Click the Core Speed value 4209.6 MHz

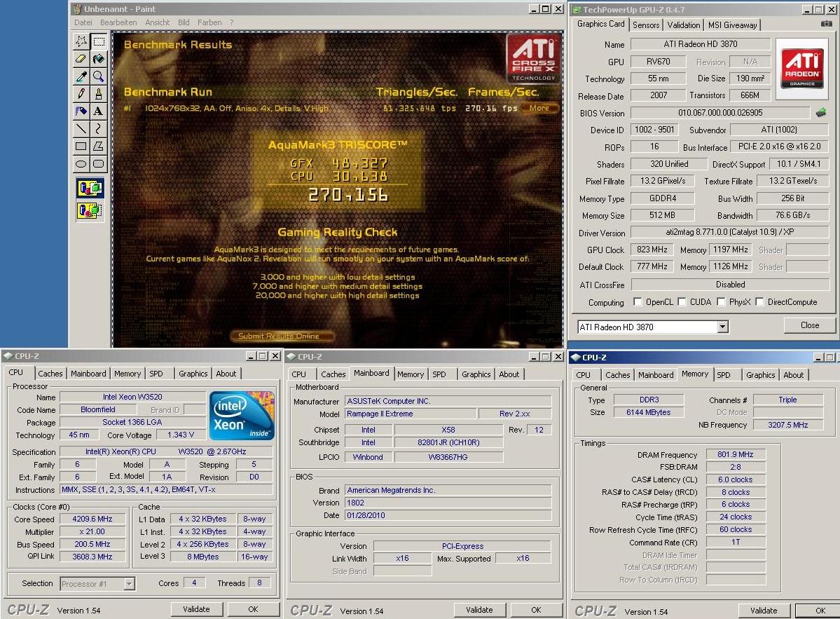tap(92, 519)
